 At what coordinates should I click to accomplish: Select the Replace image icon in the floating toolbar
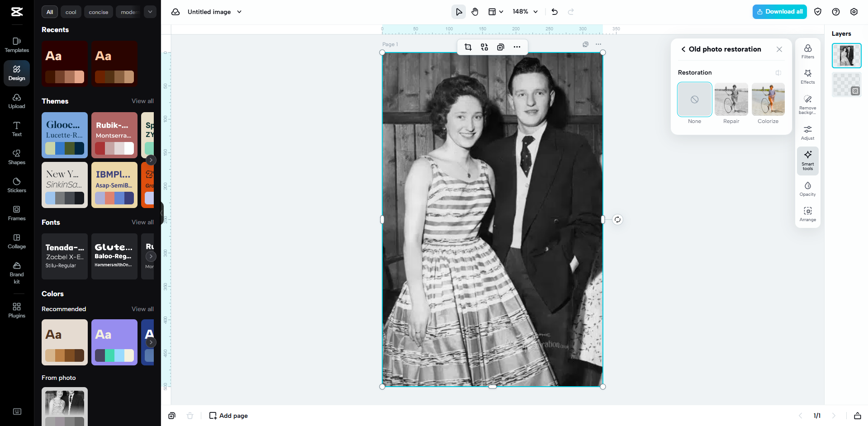point(484,47)
